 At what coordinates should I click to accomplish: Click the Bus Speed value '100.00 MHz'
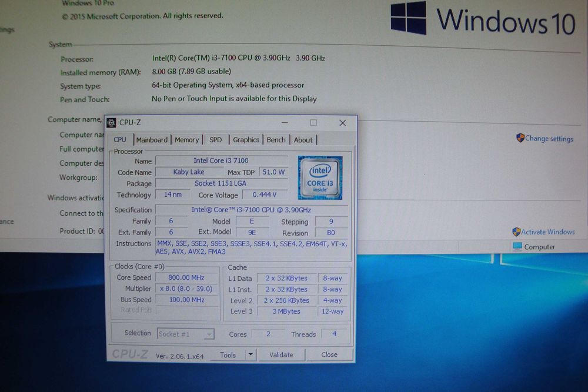tap(186, 300)
